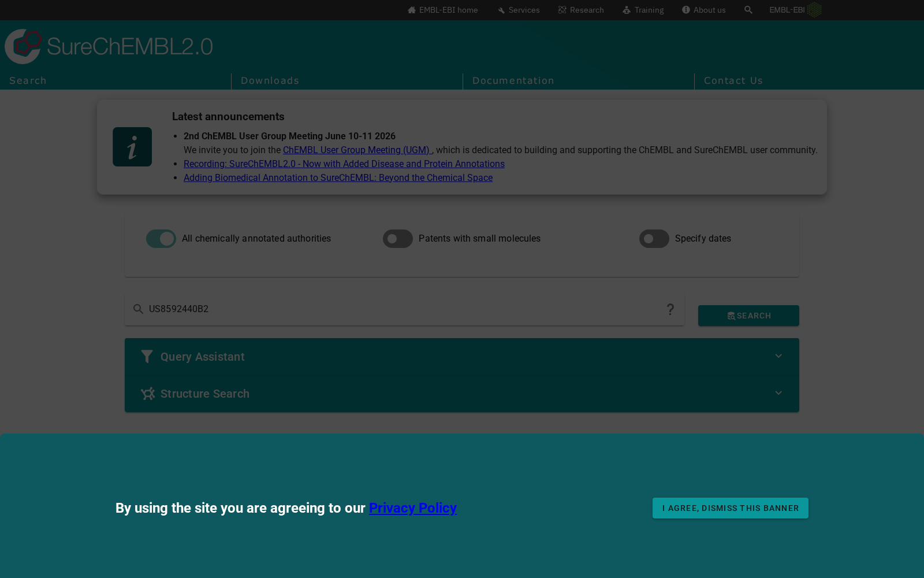This screenshot has width=924, height=578.
Task: Click the SEARCH button
Action: pos(748,316)
